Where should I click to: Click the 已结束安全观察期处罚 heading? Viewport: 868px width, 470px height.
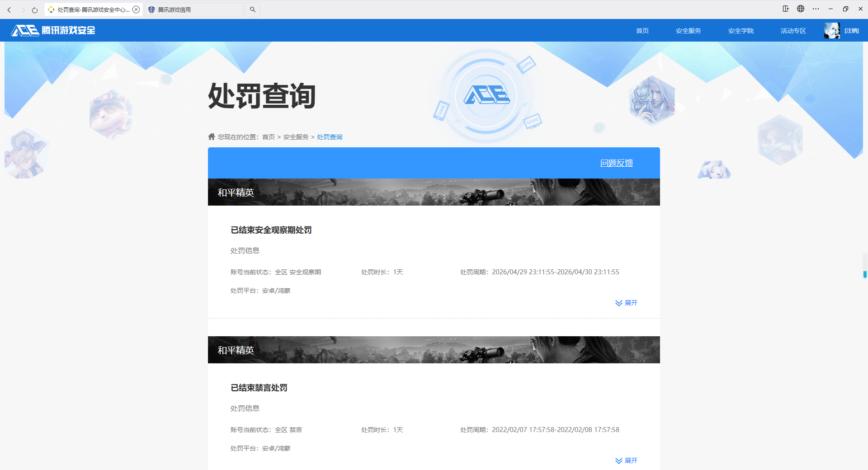pyautogui.click(x=271, y=230)
